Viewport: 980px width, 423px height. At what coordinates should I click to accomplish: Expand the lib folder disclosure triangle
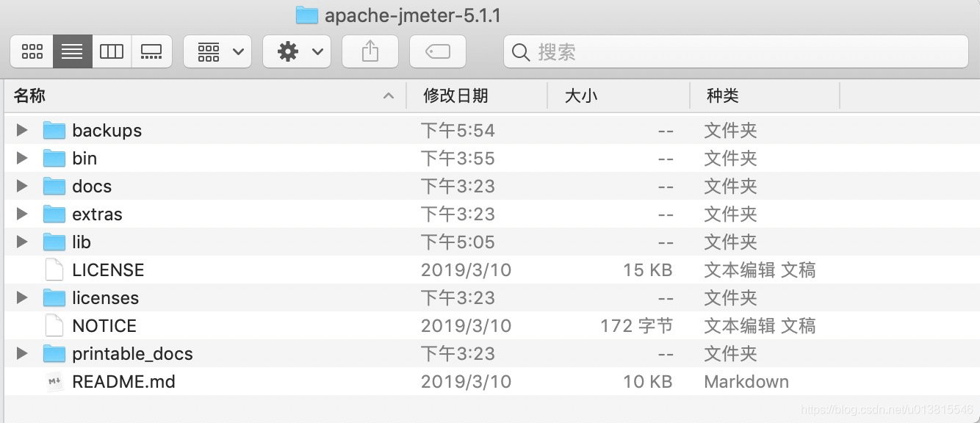tap(21, 242)
